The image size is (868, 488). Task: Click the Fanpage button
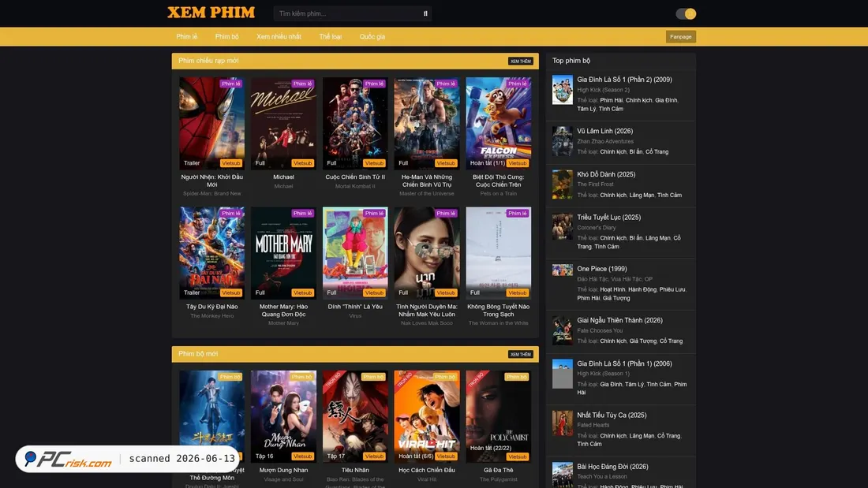(680, 36)
